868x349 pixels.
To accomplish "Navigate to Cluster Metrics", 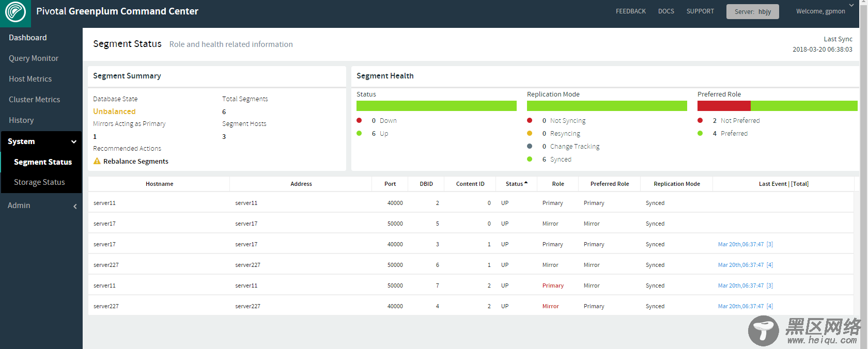I will click(34, 100).
